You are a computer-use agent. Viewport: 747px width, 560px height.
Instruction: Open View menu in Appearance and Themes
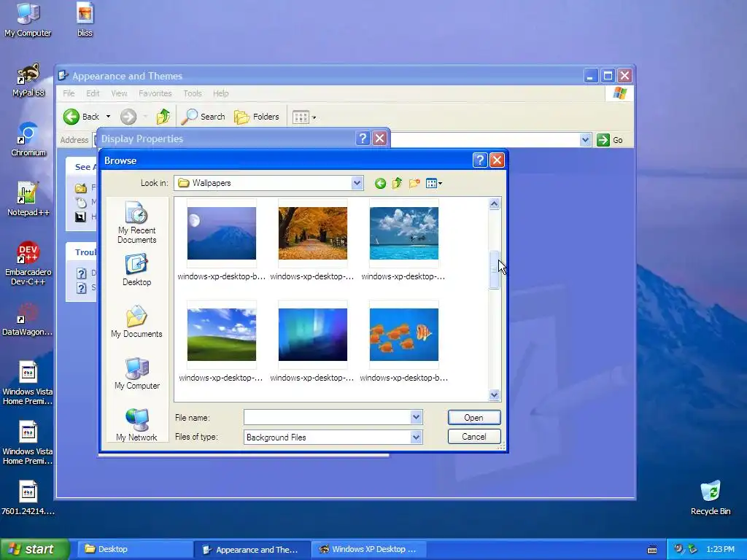(119, 93)
